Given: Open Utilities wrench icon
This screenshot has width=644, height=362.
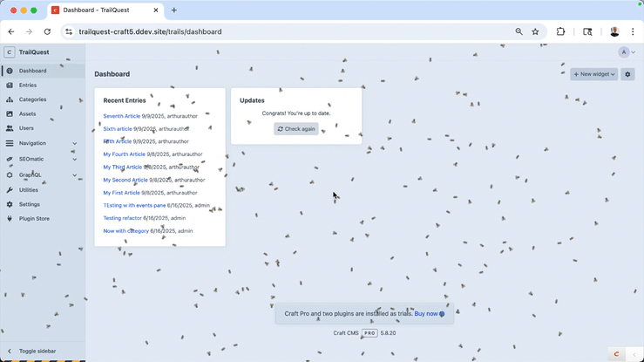Looking at the screenshot, I should (x=10, y=190).
